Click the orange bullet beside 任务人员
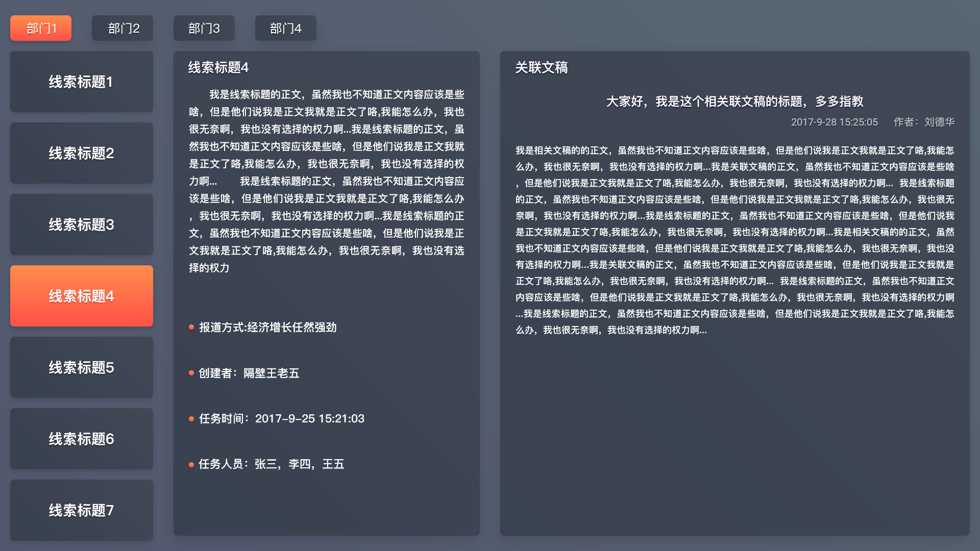 191,464
